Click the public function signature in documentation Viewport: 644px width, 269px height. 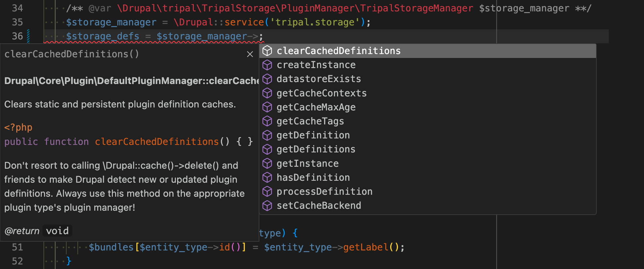[x=129, y=142]
